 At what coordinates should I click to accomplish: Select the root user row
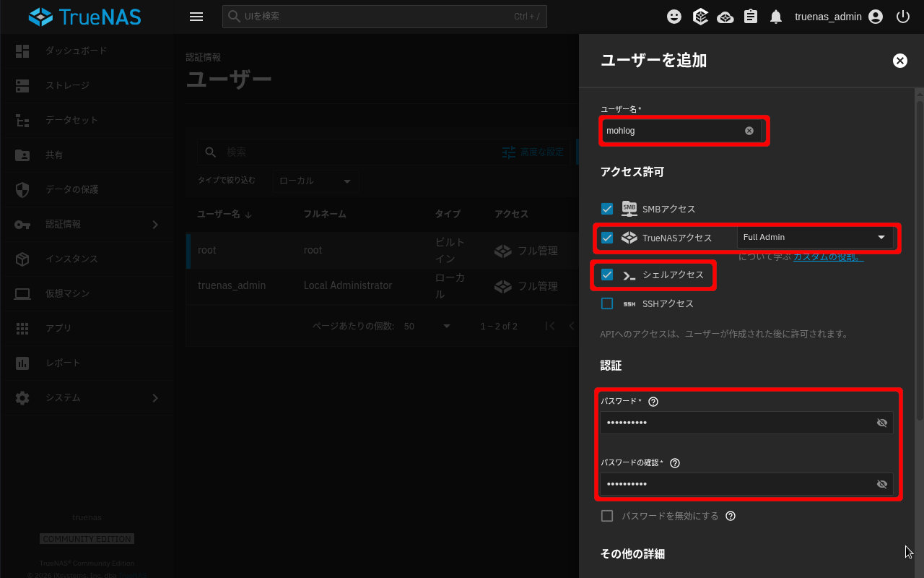pos(383,251)
